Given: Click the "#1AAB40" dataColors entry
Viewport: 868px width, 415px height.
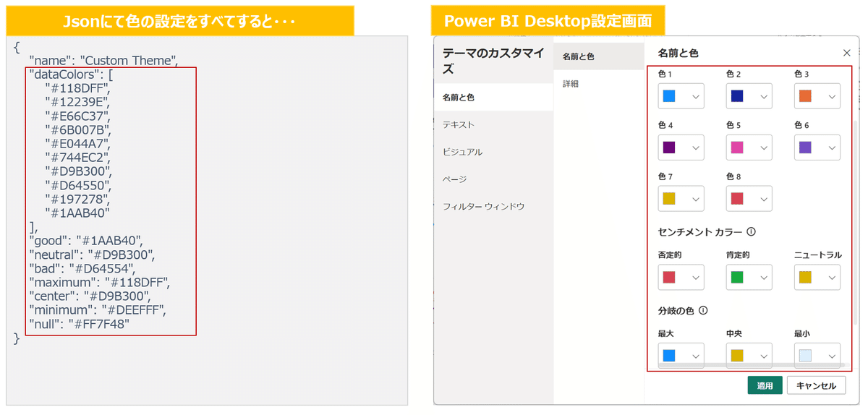Looking at the screenshot, I should tap(77, 213).
